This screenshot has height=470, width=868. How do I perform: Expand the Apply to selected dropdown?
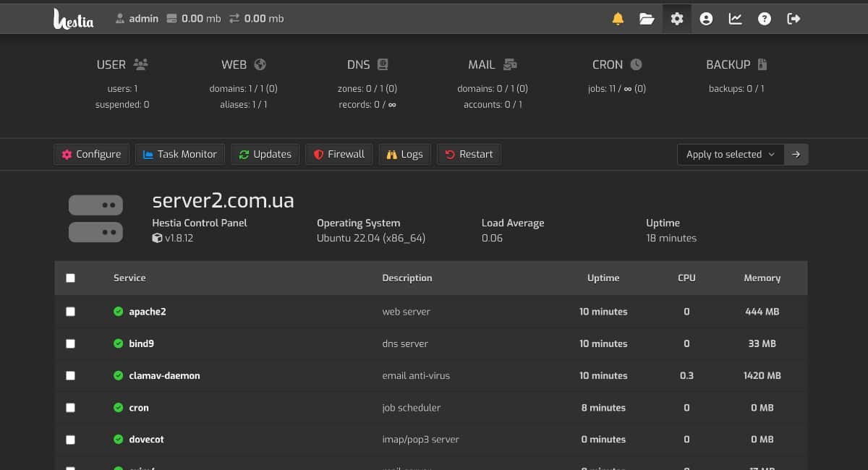coord(730,154)
